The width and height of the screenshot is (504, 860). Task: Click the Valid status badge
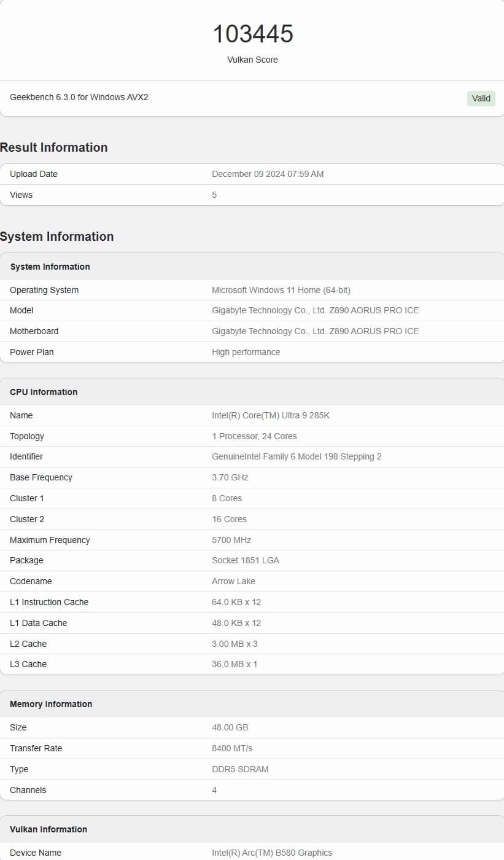(x=481, y=98)
